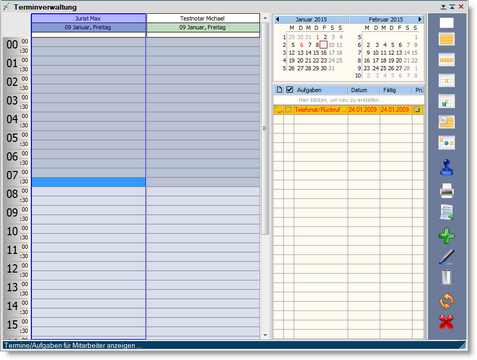This screenshot has height=360, width=477.
Task: Click the document export icon with green arrow
Action: coord(446,212)
